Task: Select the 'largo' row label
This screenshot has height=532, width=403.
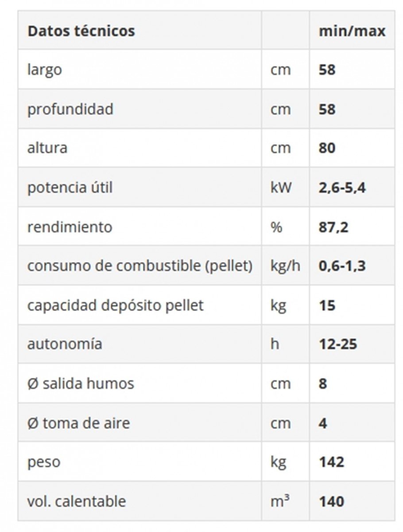Action: 44,70
